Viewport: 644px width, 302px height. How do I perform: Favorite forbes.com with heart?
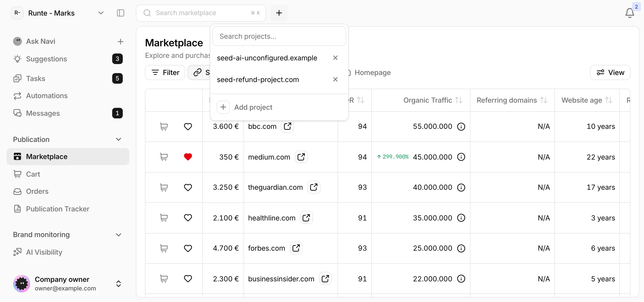click(188, 248)
